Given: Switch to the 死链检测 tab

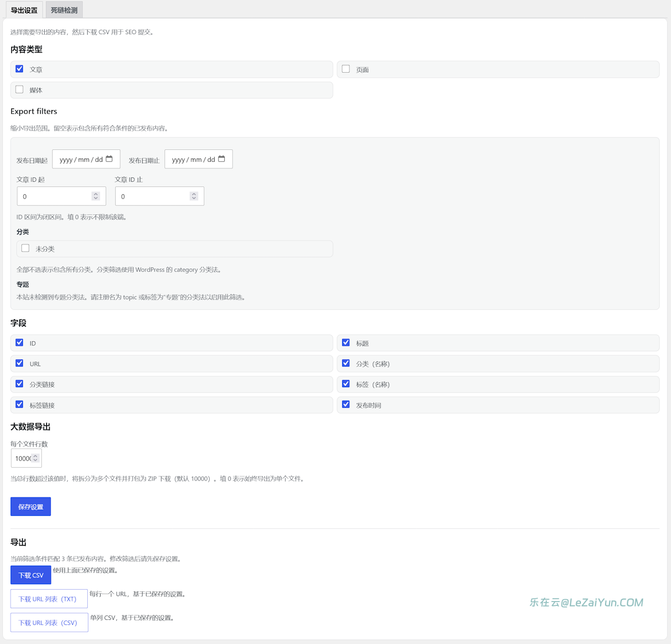Looking at the screenshot, I should pyautogui.click(x=64, y=10).
